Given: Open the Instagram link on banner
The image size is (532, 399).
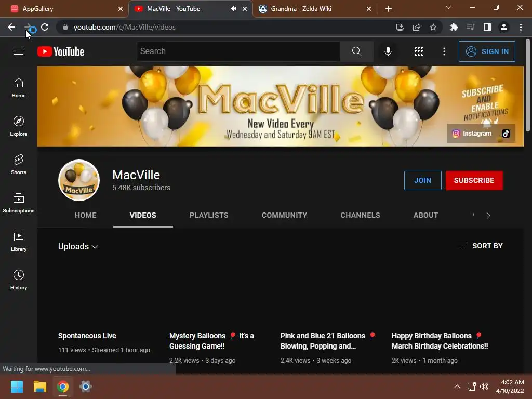Looking at the screenshot, I should click(472, 134).
